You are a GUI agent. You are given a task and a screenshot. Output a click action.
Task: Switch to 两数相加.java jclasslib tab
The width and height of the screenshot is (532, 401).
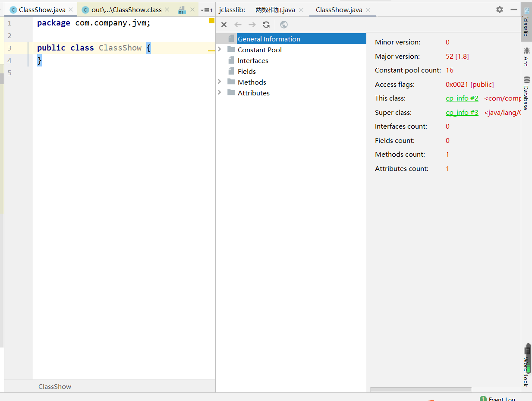coord(275,9)
